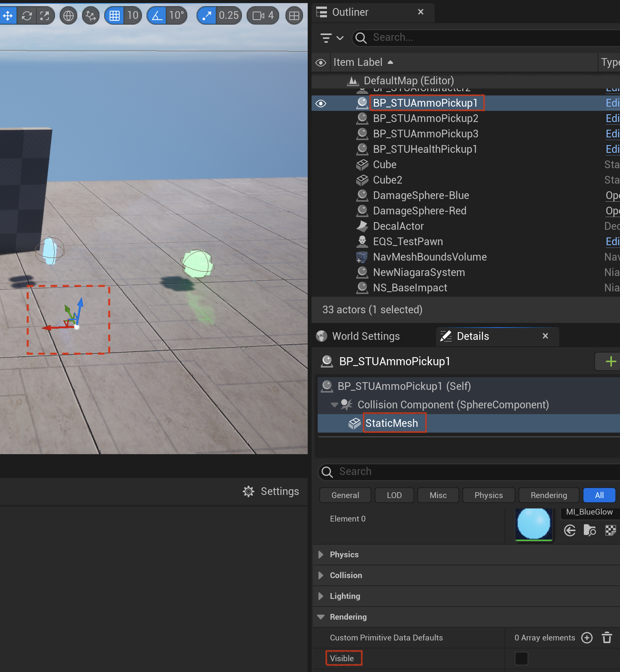This screenshot has height=672, width=620.
Task: Toggle grid snapping on or off
Action: 115,16
